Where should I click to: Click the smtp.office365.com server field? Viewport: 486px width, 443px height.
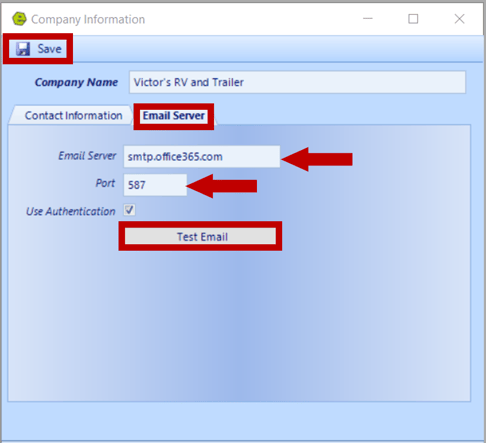coord(202,156)
